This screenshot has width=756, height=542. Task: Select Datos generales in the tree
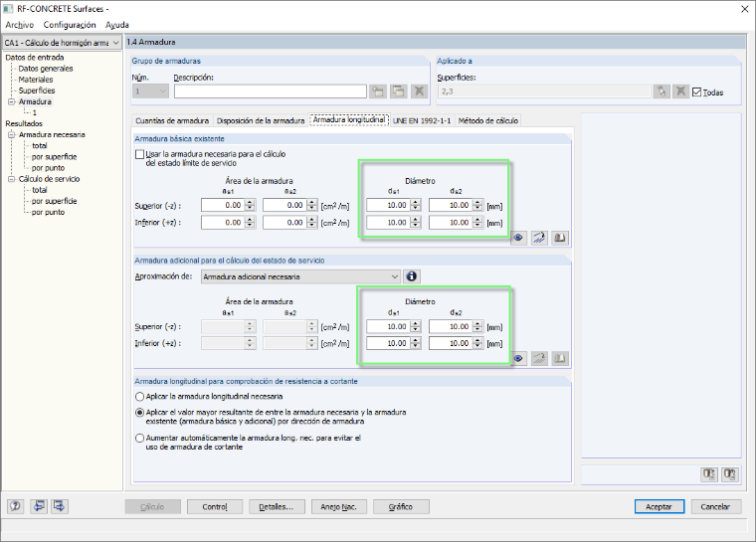(x=46, y=69)
